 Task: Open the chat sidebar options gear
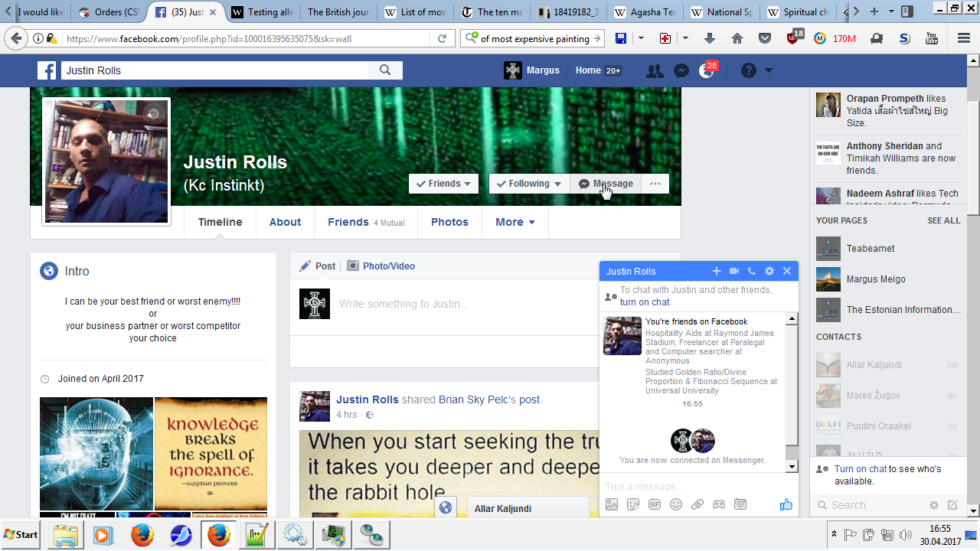[934, 505]
